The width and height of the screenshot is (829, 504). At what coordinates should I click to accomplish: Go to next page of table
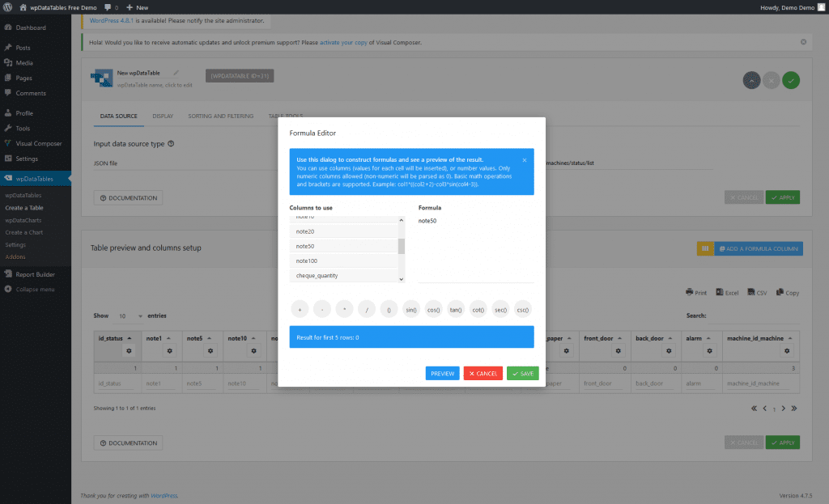(x=784, y=409)
